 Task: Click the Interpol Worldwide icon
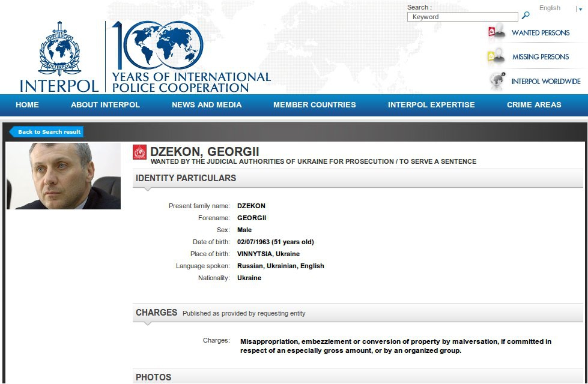(x=497, y=81)
